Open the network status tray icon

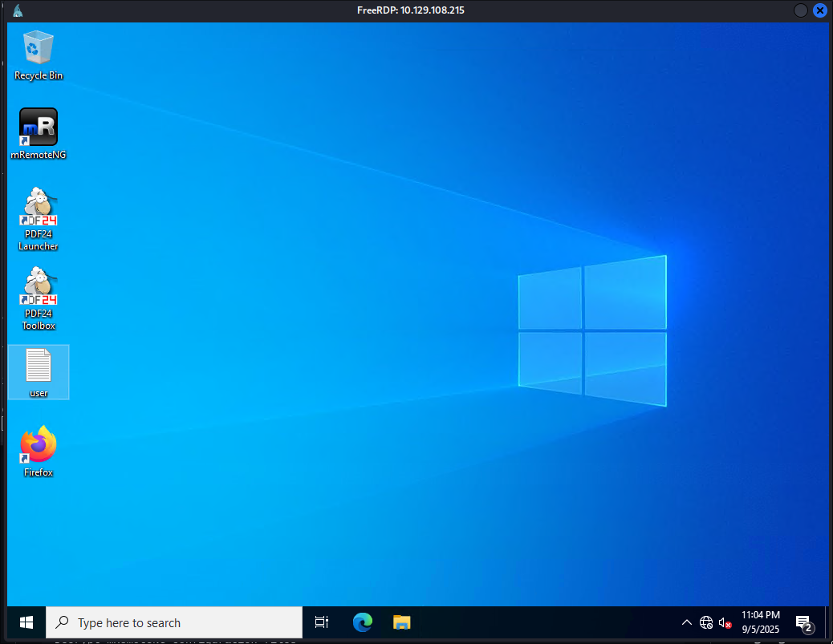pyautogui.click(x=706, y=622)
